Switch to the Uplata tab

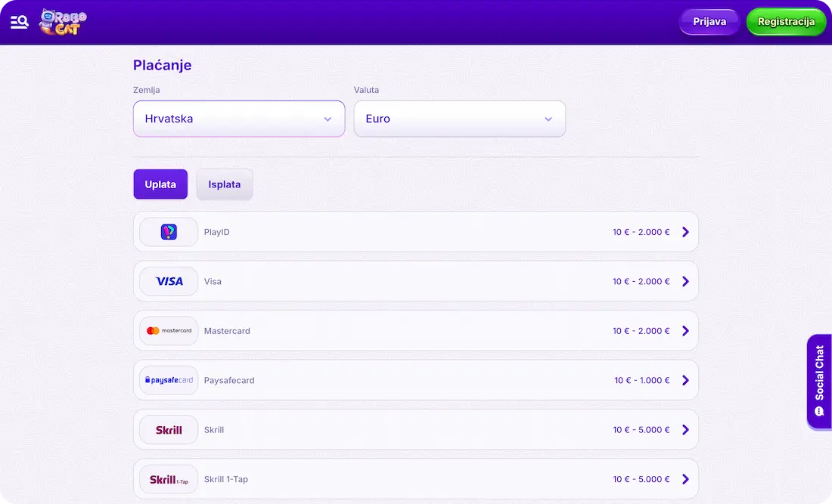(160, 184)
